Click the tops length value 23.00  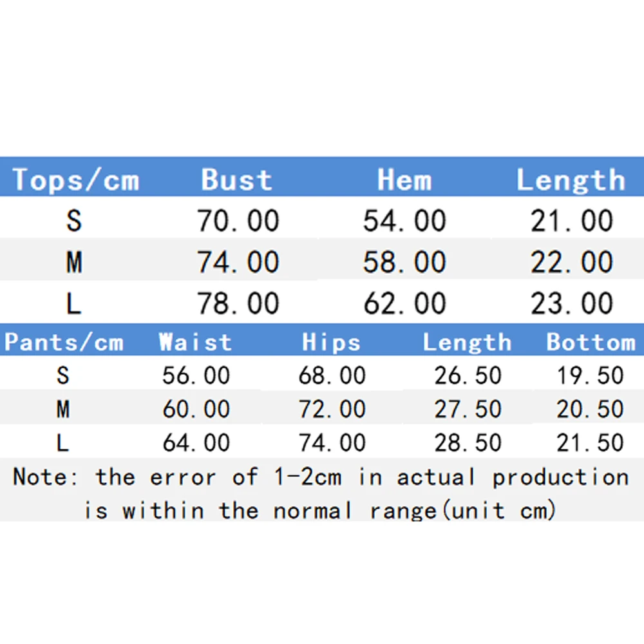pos(571,303)
